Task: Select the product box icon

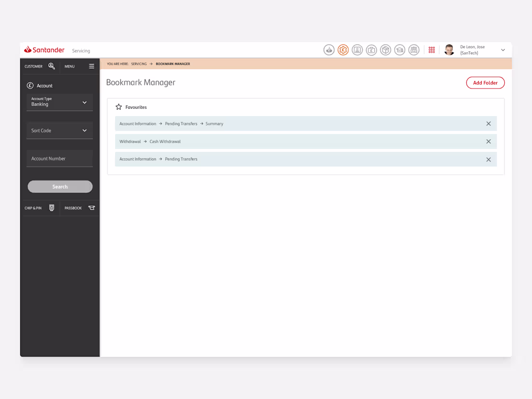Action: tap(385, 49)
